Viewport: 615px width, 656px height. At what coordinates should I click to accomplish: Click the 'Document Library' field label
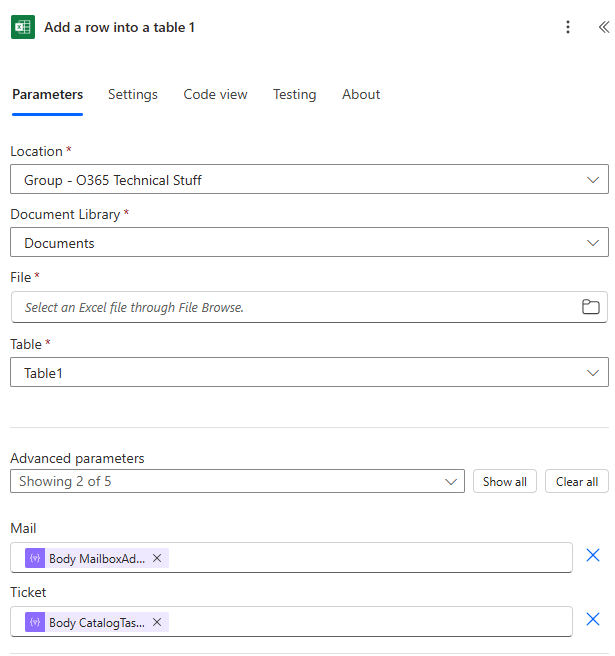pyautogui.click(x=65, y=214)
